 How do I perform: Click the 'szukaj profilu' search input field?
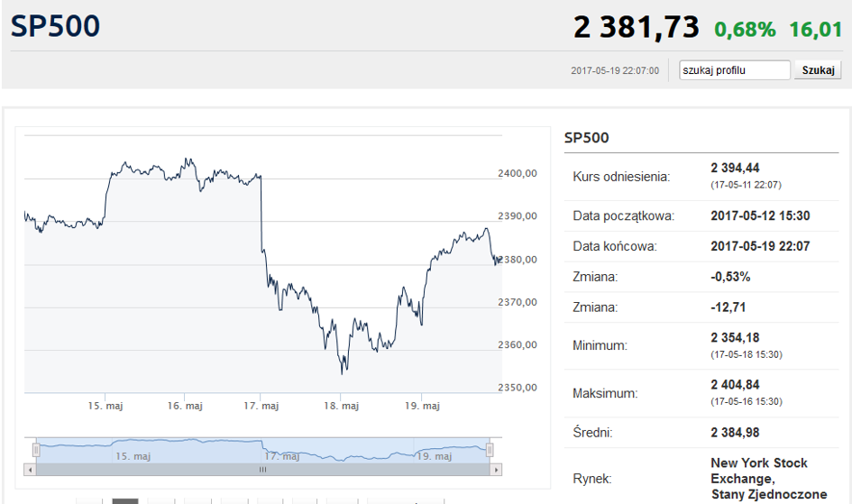point(735,70)
